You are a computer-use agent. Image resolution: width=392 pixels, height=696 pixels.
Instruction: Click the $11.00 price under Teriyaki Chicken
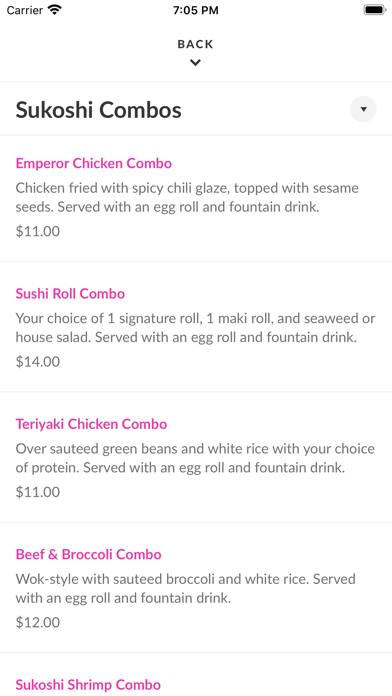point(38,492)
